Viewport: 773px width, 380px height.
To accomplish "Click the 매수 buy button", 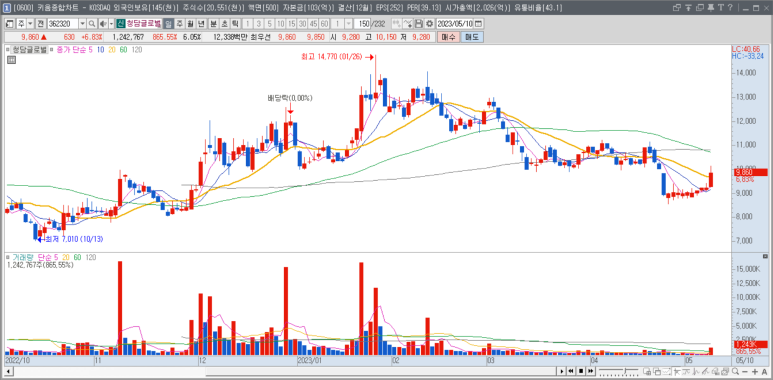I will [x=448, y=37].
